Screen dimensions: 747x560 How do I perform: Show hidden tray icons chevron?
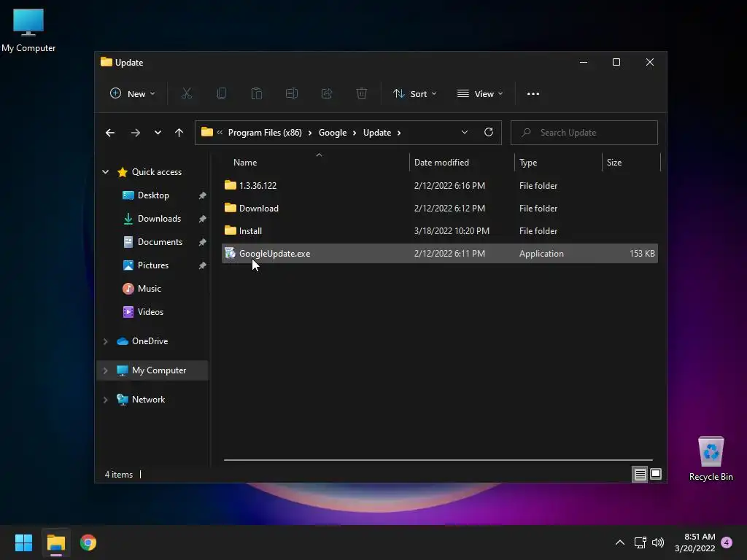coord(620,542)
